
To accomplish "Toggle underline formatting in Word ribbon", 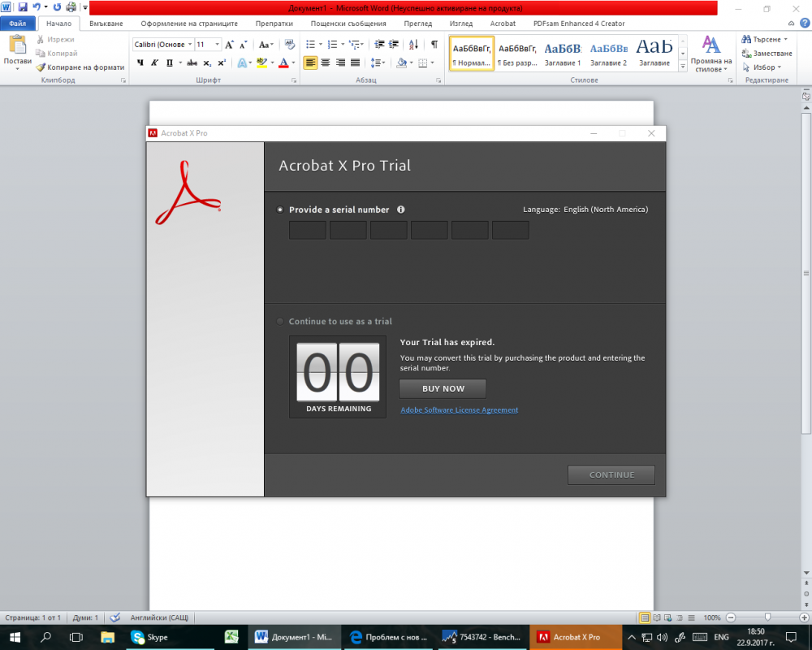I will pyautogui.click(x=170, y=63).
